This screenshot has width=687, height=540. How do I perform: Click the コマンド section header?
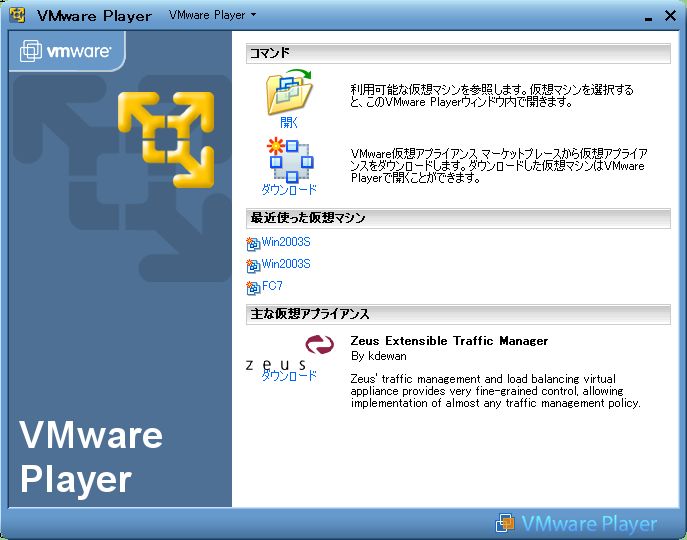(458, 53)
